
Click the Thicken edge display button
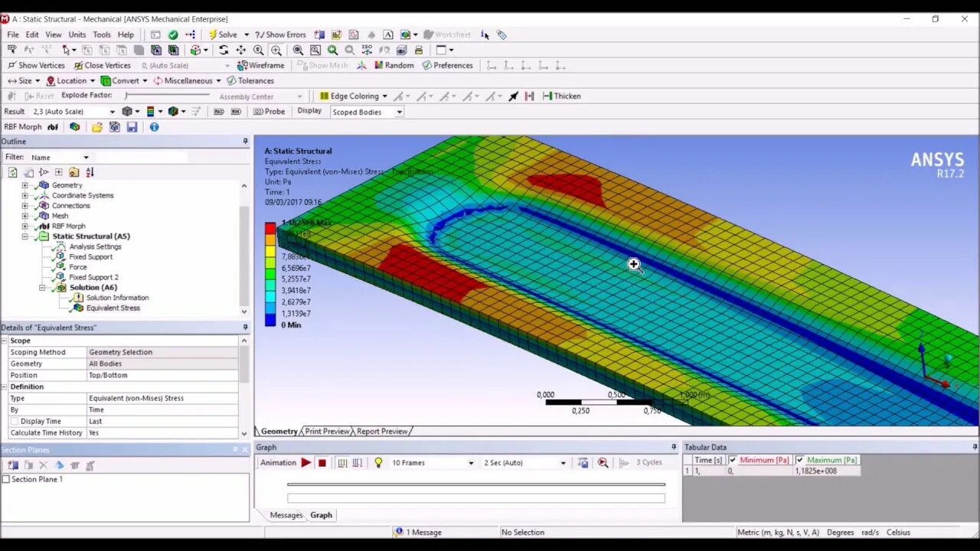[x=561, y=96]
